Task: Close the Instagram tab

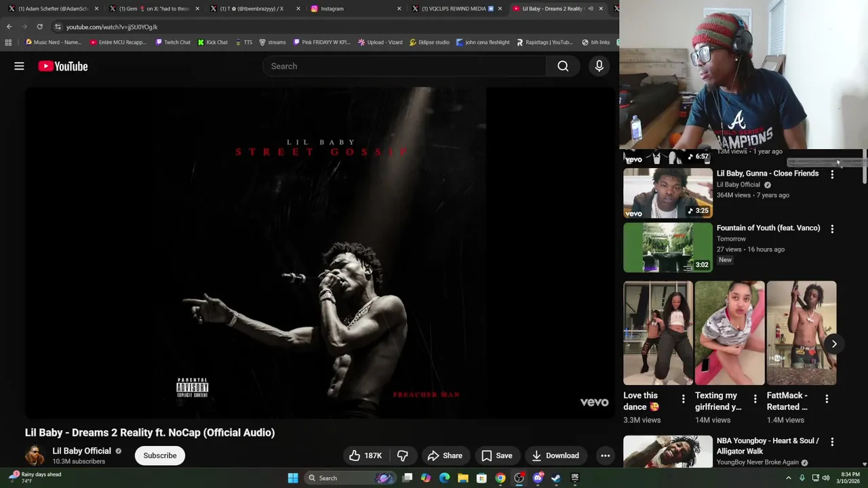Action: click(399, 9)
